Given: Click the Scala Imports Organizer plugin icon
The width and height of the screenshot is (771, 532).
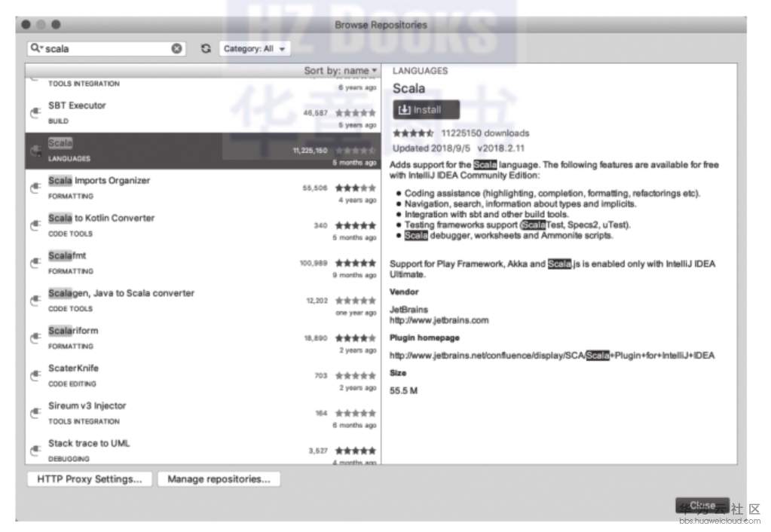Looking at the screenshot, I should click(35, 188).
